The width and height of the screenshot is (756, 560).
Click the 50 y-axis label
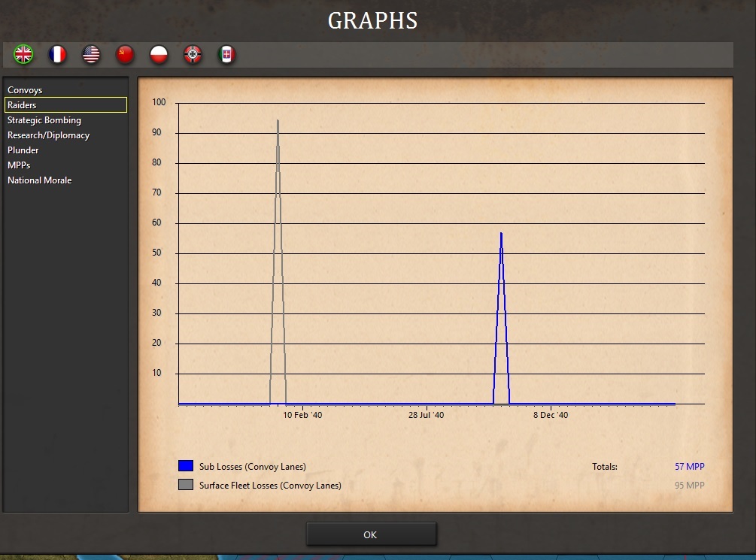156,253
